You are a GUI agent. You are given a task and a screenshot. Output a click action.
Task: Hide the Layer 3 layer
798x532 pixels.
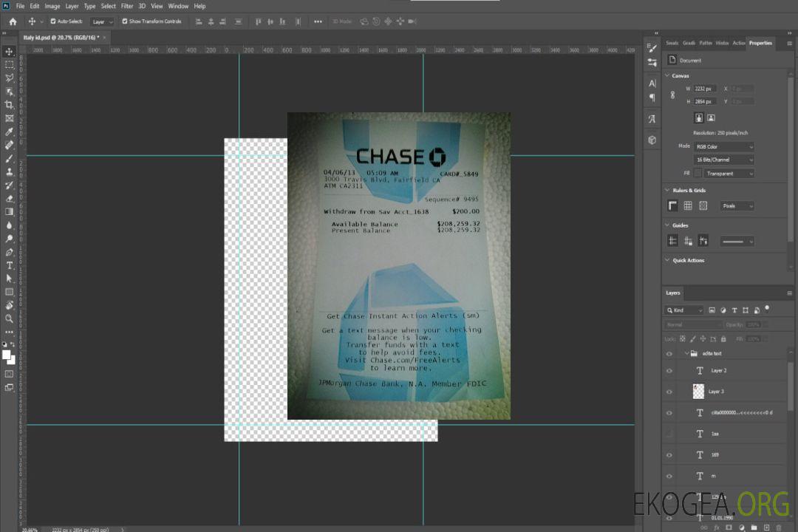pyautogui.click(x=669, y=392)
